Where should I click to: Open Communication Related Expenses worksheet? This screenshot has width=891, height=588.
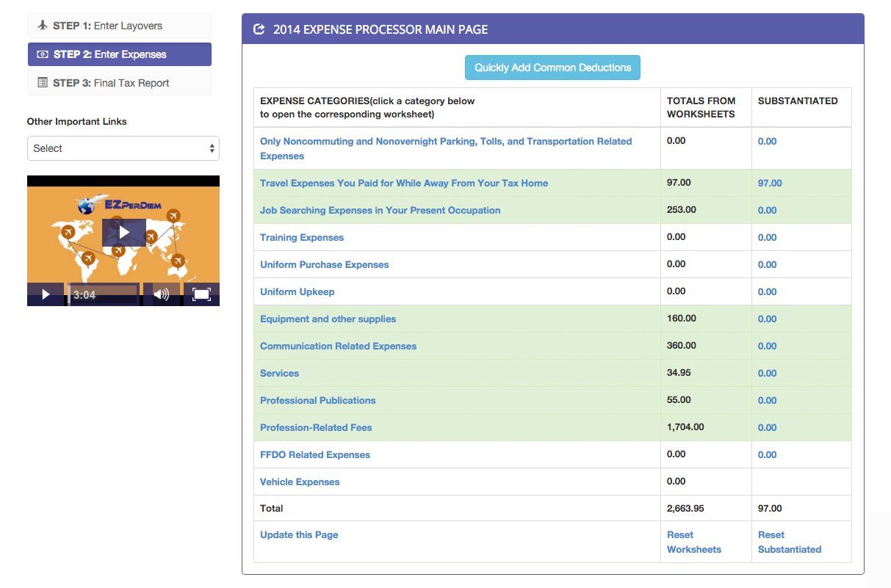338,346
